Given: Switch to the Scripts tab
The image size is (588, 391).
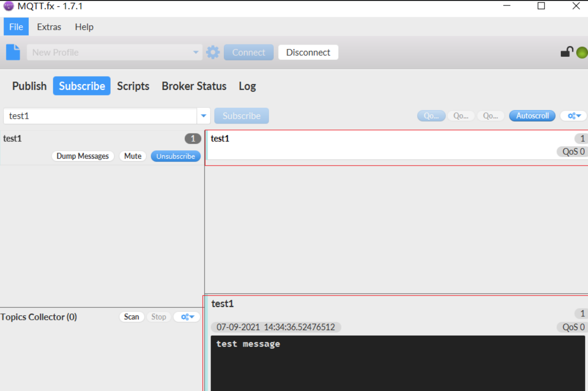Looking at the screenshot, I should pyautogui.click(x=133, y=86).
